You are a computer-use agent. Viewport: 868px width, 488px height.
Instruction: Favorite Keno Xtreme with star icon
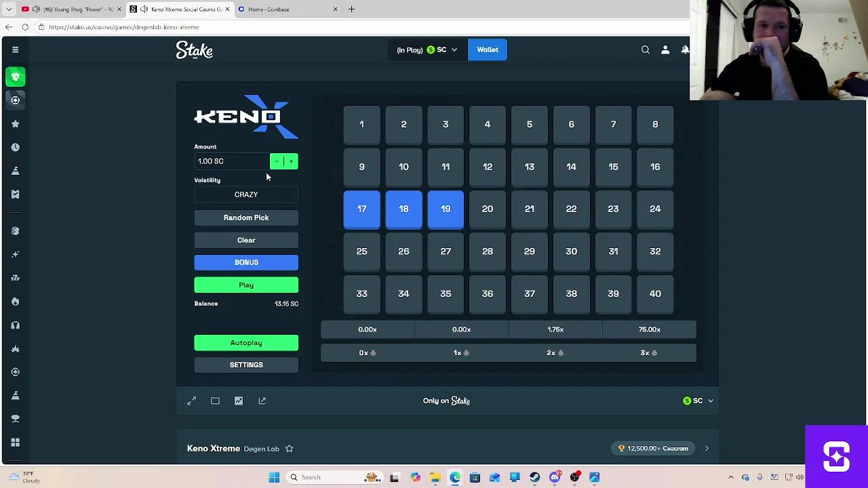(289, 448)
